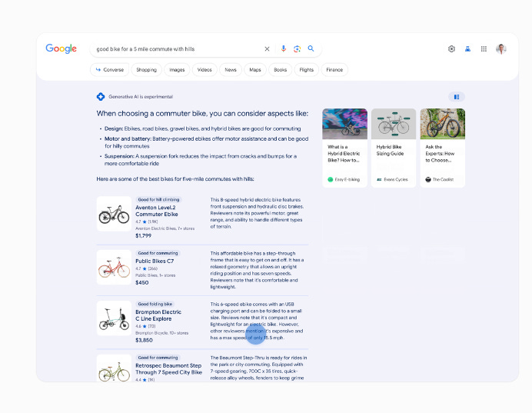Click 'Public Bikes, 1+ stores' text
Image resolution: width=532 pixels, height=413 pixels.
click(155, 275)
